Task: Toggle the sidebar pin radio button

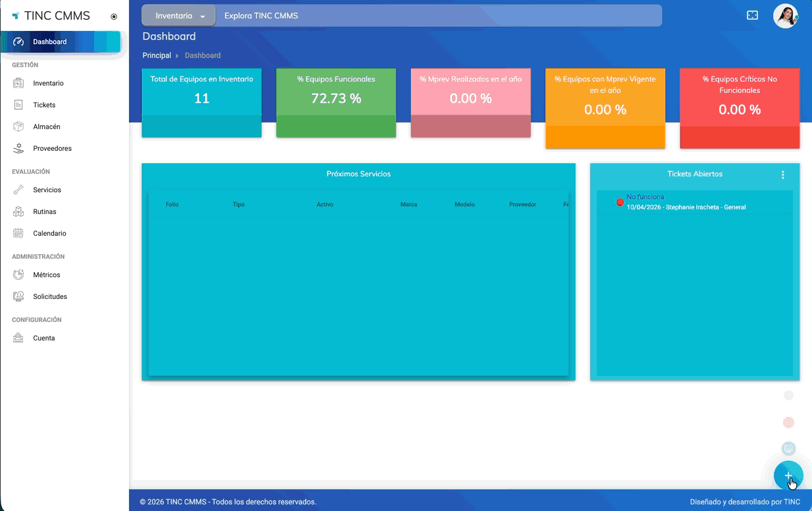Action: (x=114, y=16)
